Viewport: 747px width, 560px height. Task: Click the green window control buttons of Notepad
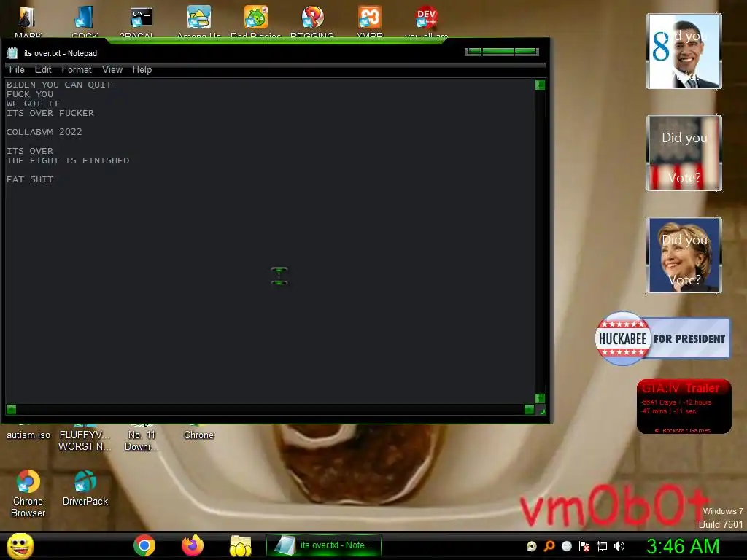(502, 52)
